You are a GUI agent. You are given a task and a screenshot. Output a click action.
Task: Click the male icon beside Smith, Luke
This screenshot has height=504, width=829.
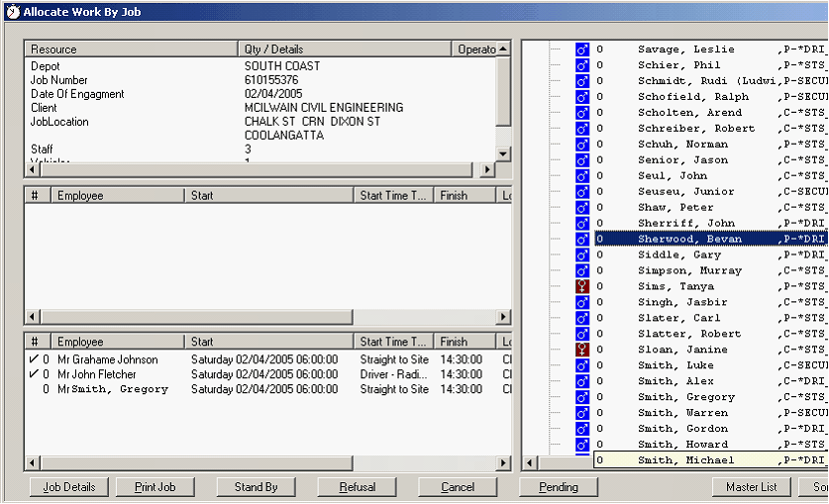pos(582,365)
